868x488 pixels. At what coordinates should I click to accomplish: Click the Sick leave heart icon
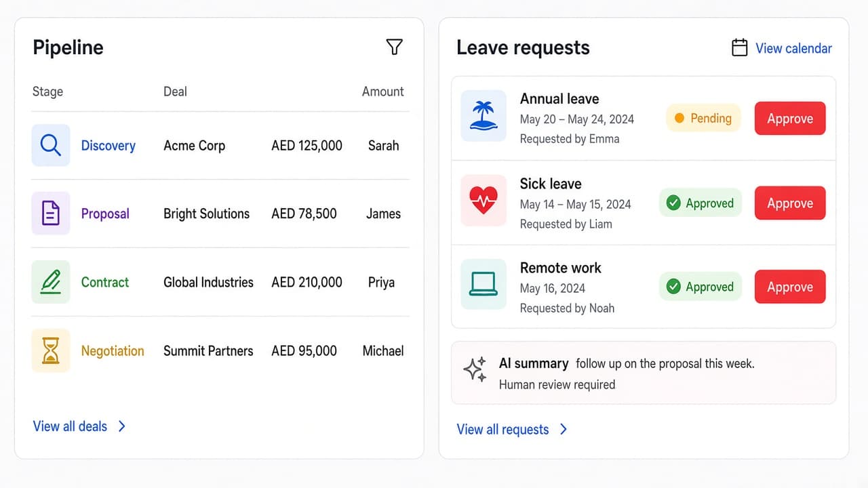[x=484, y=201]
